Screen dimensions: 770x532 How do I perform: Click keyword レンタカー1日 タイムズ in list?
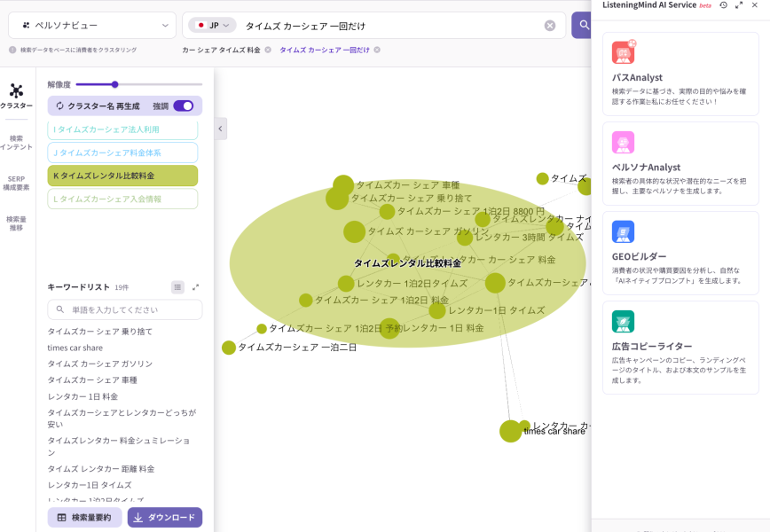(90, 485)
